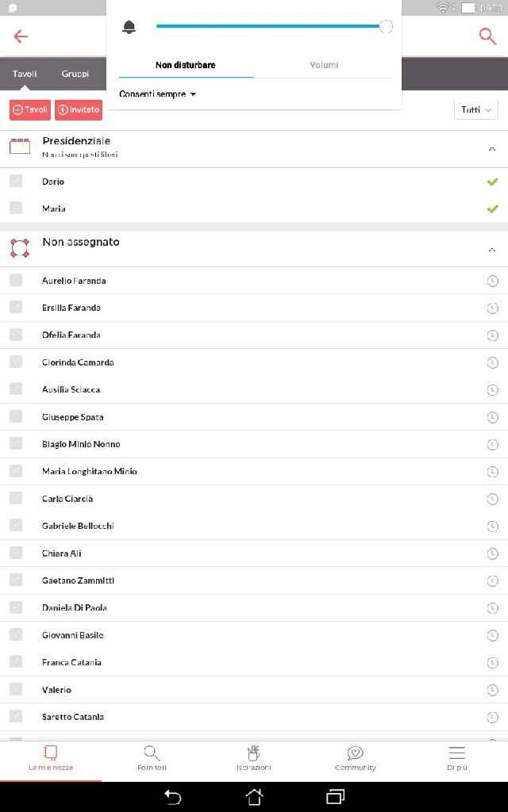This screenshot has width=508, height=812.
Task: Switch to the Volumi tab
Action: 324,65
